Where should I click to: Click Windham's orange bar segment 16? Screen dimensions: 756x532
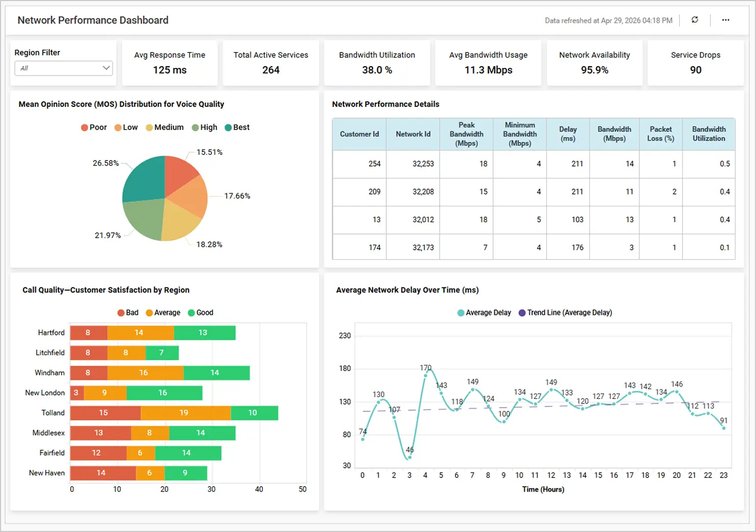click(145, 373)
